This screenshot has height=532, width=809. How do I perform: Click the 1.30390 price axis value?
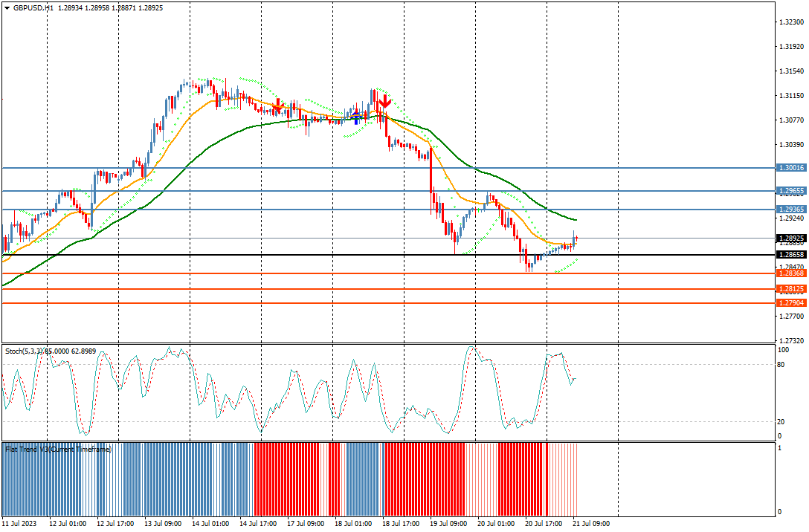tap(791, 145)
